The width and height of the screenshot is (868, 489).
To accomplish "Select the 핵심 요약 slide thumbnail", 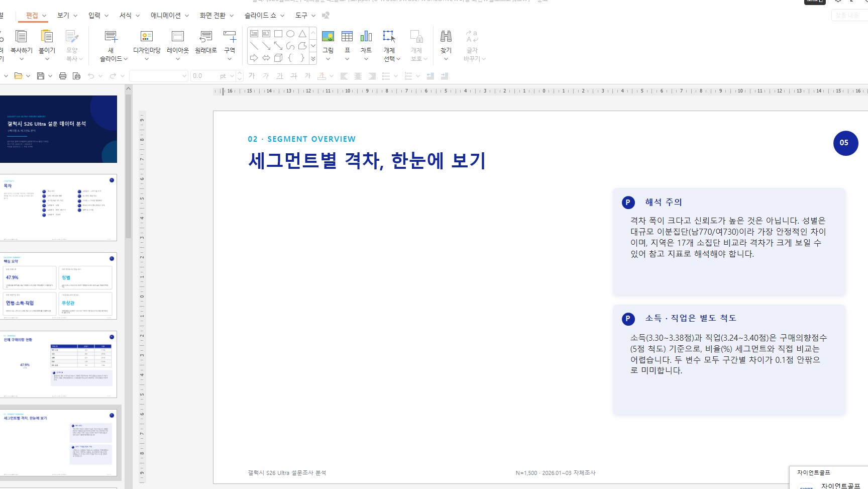I will pyautogui.click(x=58, y=286).
